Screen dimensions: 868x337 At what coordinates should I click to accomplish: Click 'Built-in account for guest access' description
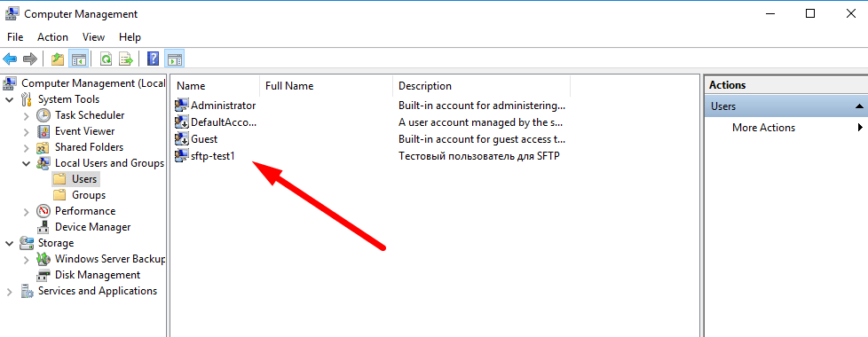click(482, 139)
